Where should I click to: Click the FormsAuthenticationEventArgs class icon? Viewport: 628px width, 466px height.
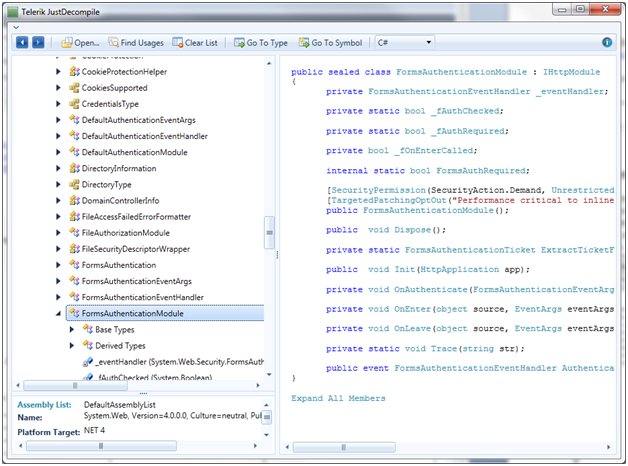coord(74,281)
